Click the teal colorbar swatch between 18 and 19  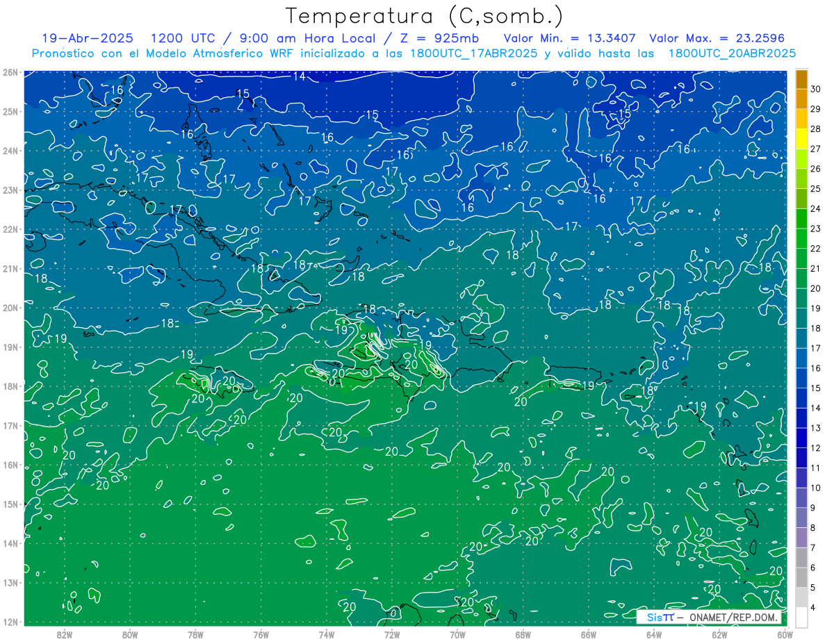coord(801,318)
